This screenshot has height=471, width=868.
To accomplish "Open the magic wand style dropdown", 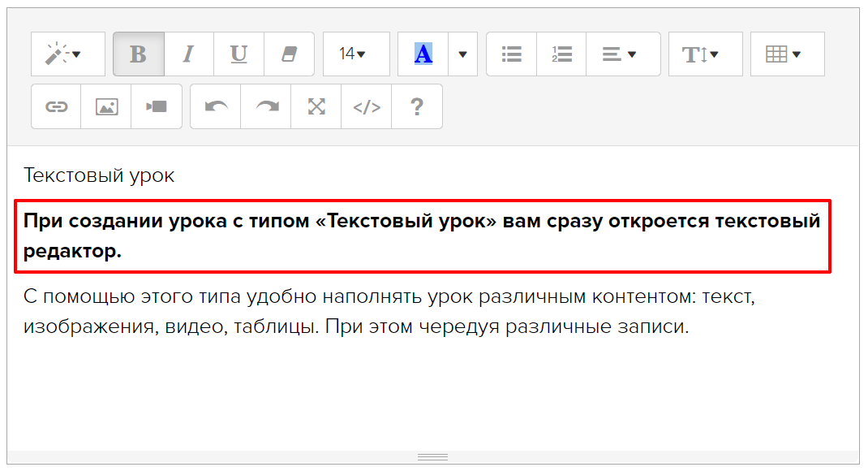I will [x=68, y=54].
